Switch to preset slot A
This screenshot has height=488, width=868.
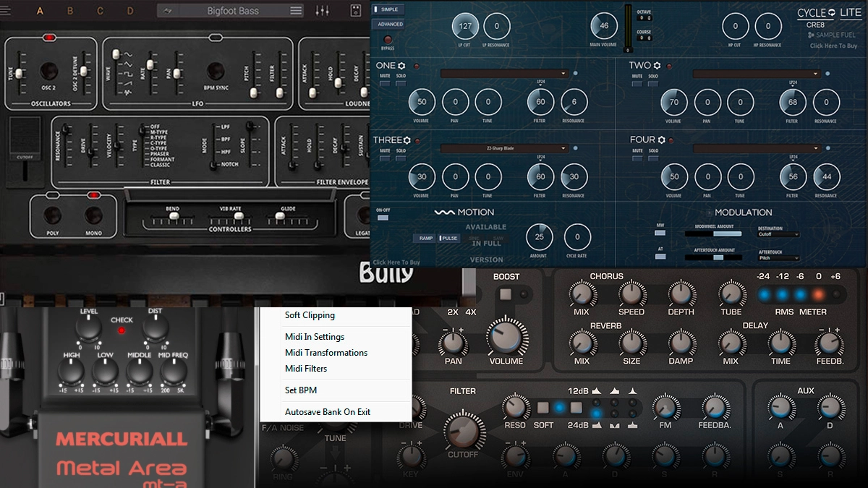[x=40, y=11]
